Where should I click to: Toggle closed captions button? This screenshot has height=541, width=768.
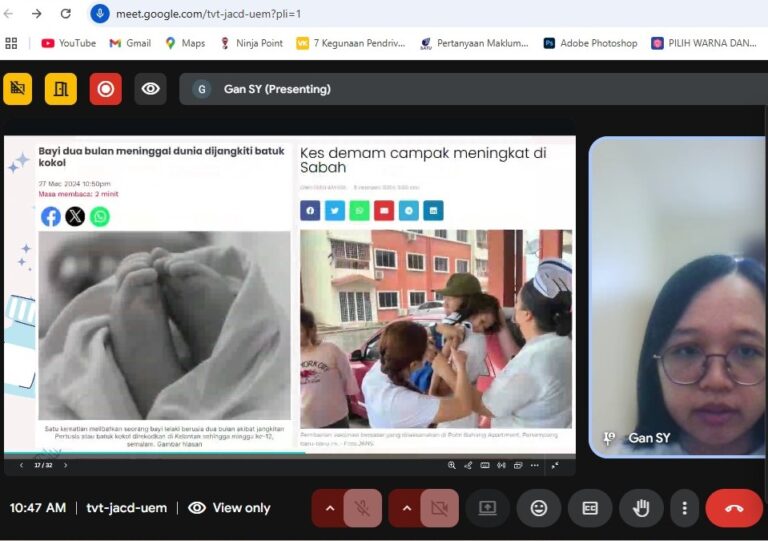point(590,508)
